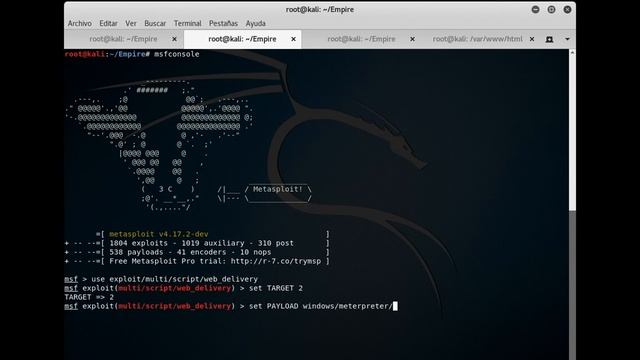
Task: Click the 'set TARGET 2' command
Action: (276, 288)
